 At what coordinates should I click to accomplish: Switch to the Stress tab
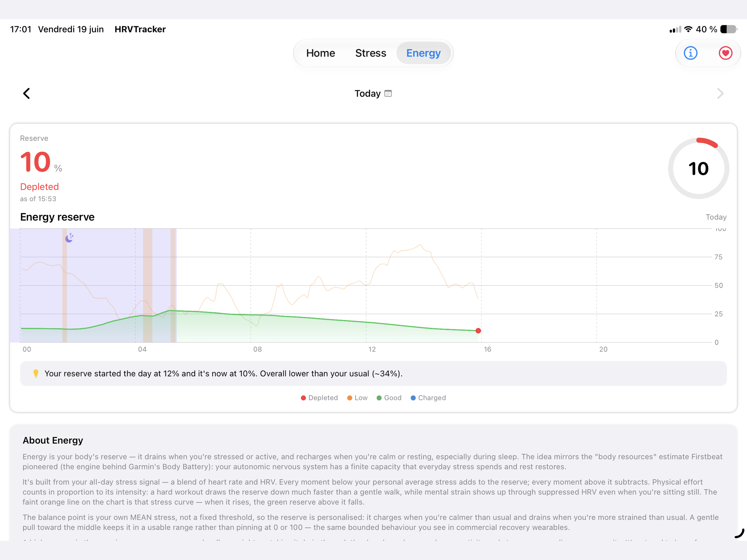pyautogui.click(x=370, y=53)
